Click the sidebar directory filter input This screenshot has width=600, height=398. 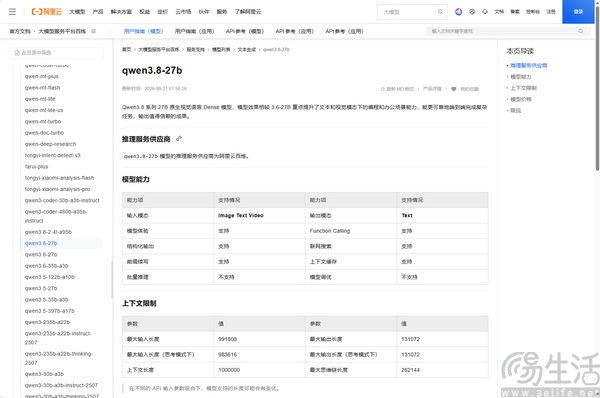pyautogui.click(x=56, y=53)
